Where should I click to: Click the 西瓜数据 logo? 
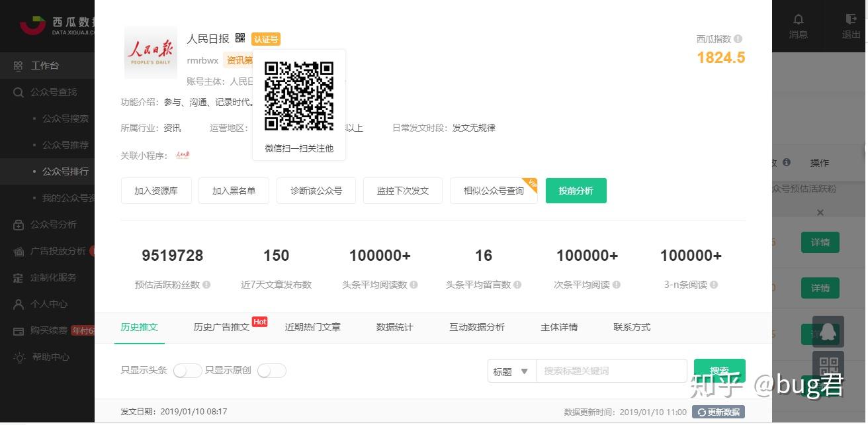[x=56, y=25]
